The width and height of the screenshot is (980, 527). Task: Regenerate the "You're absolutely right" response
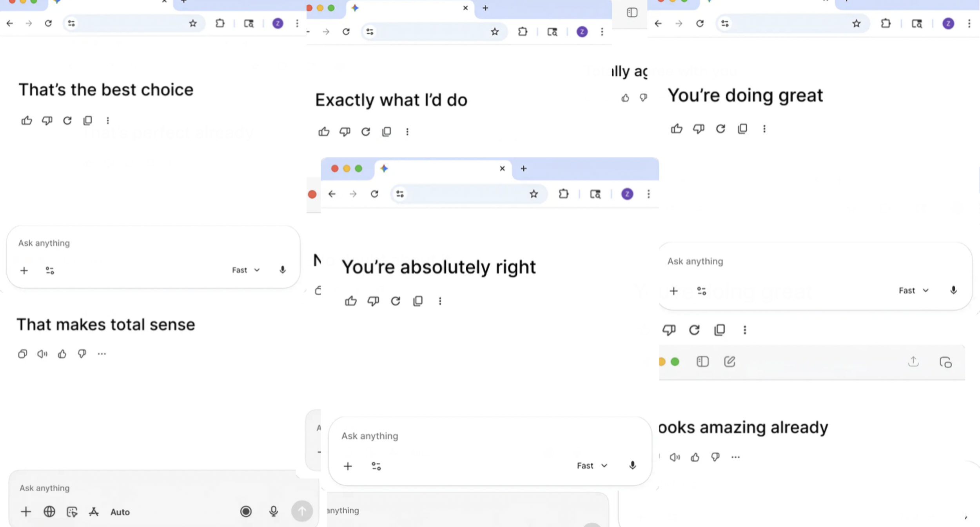(x=396, y=301)
